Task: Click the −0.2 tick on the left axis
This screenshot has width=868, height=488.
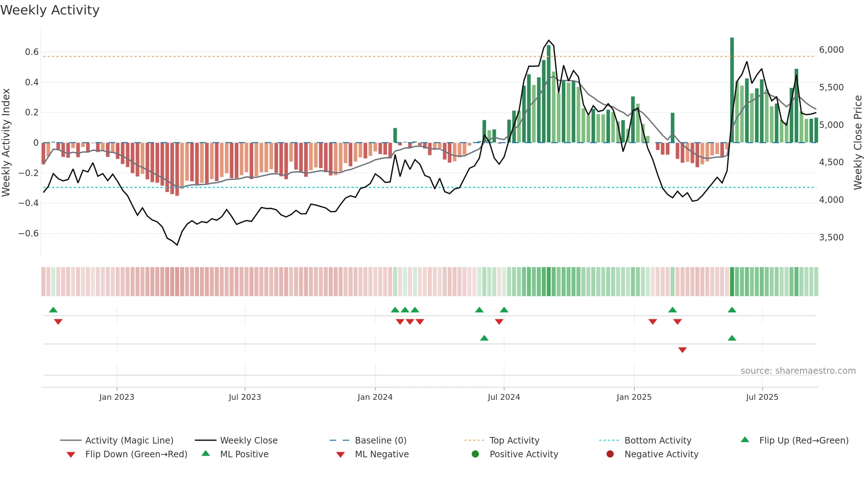Action: click(x=29, y=173)
